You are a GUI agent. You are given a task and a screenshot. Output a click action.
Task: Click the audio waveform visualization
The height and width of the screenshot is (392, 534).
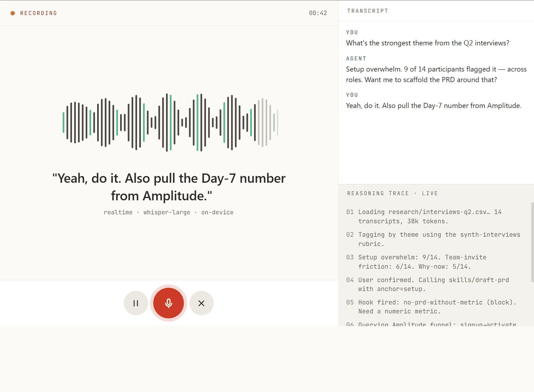point(170,122)
